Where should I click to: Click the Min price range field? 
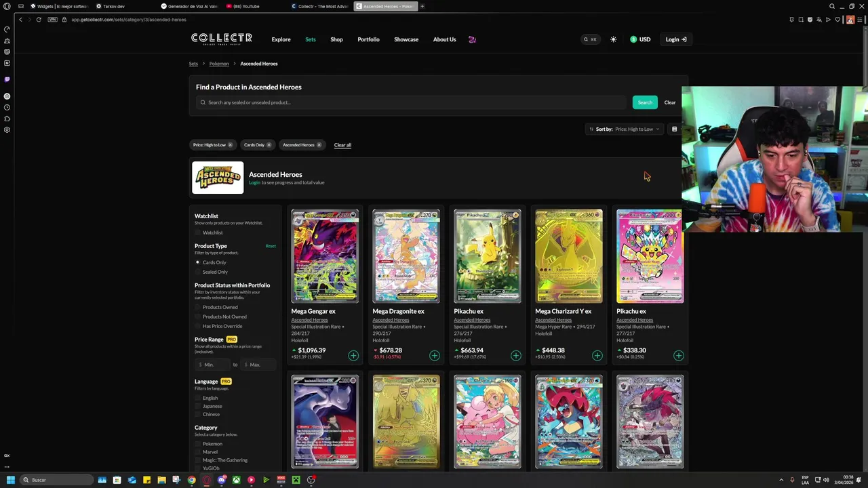[214, 365]
